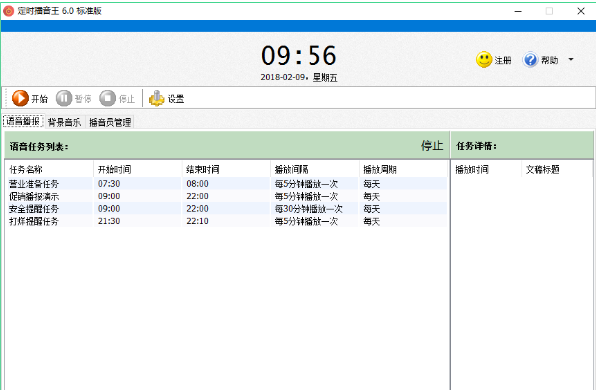Open Settings (设置) gear icon
This screenshot has width=596, height=390.
pyautogui.click(x=156, y=98)
